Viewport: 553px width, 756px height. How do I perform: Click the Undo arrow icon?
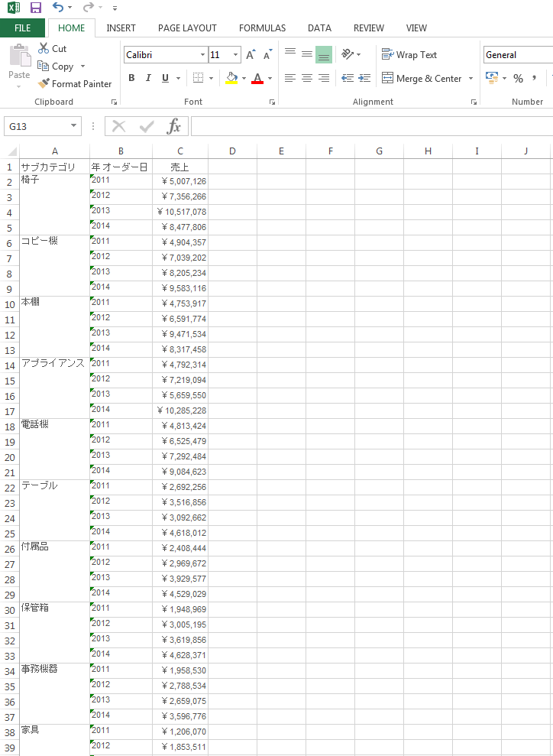[x=58, y=7]
